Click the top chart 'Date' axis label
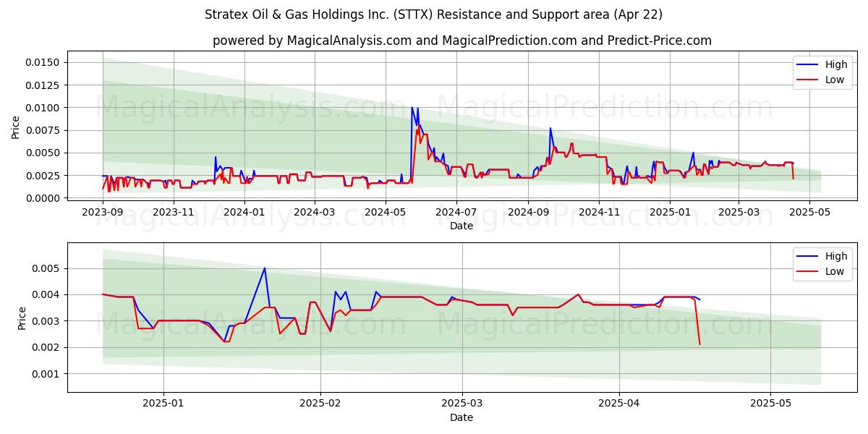The width and height of the screenshot is (868, 434). pos(461,226)
